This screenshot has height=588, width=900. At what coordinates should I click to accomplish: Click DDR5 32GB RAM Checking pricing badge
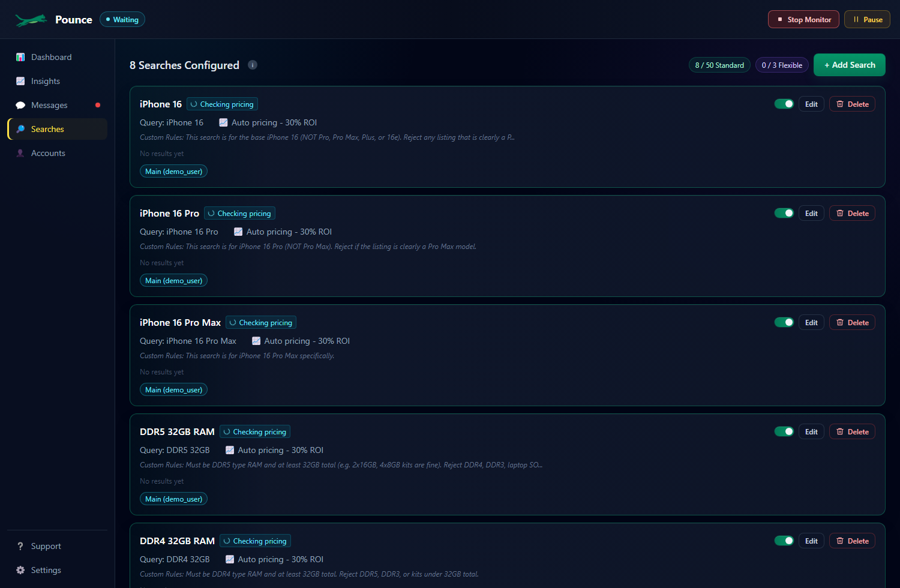tap(255, 431)
